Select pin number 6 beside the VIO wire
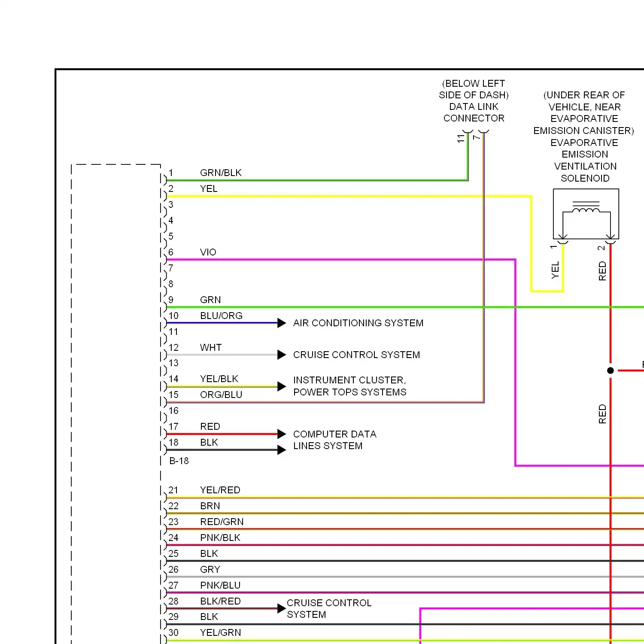 (171, 252)
